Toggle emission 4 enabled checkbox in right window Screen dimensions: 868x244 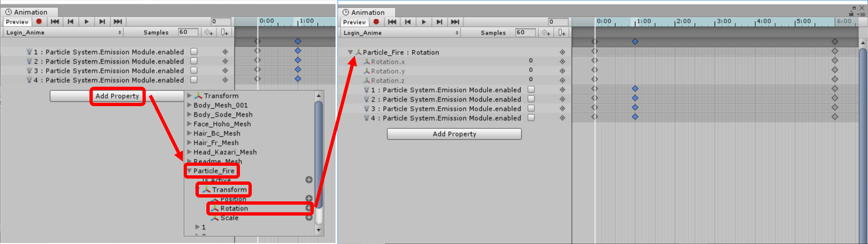click(531, 118)
